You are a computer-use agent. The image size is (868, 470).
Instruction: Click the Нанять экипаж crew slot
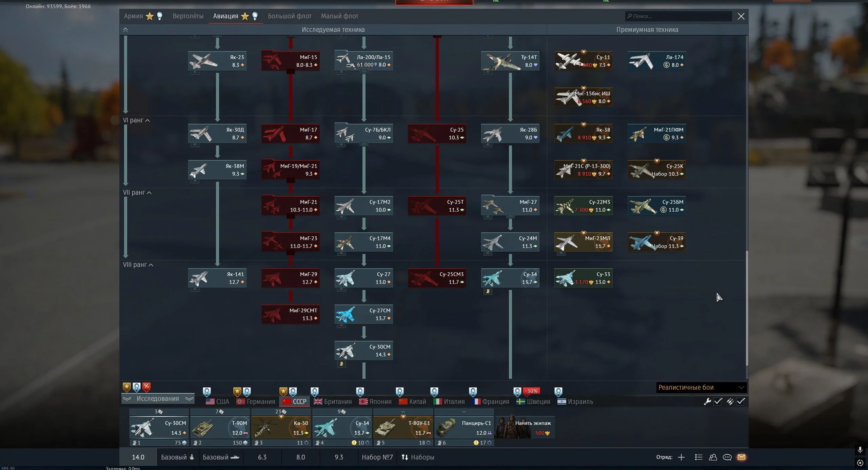click(x=525, y=428)
